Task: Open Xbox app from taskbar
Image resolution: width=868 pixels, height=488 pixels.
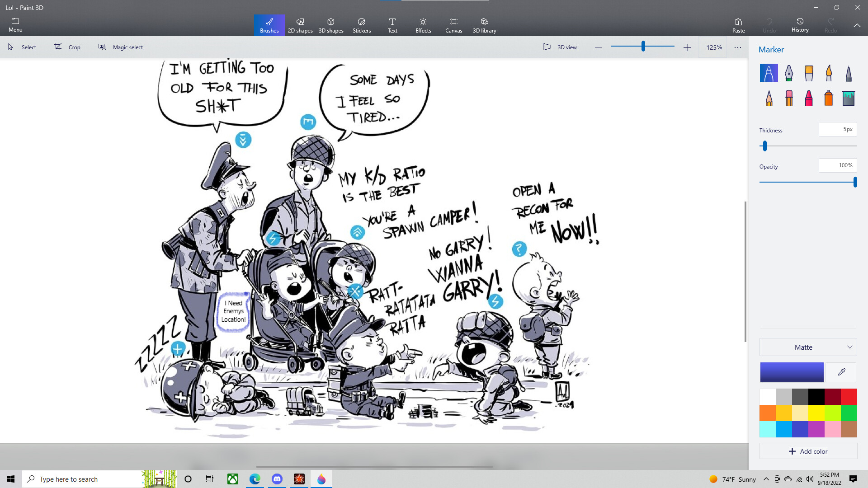Action: [x=233, y=479]
